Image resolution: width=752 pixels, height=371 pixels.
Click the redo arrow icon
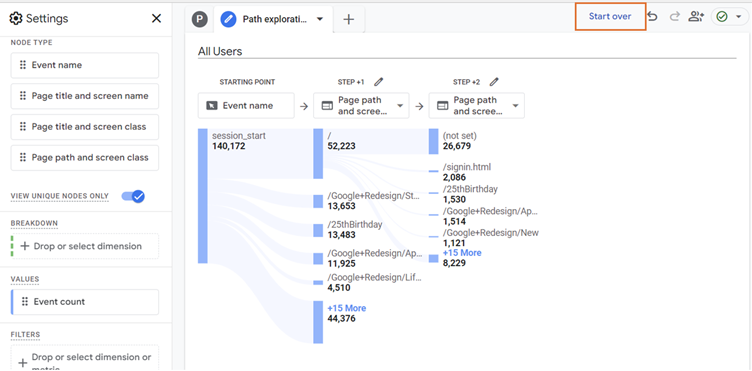tap(675, 17)
